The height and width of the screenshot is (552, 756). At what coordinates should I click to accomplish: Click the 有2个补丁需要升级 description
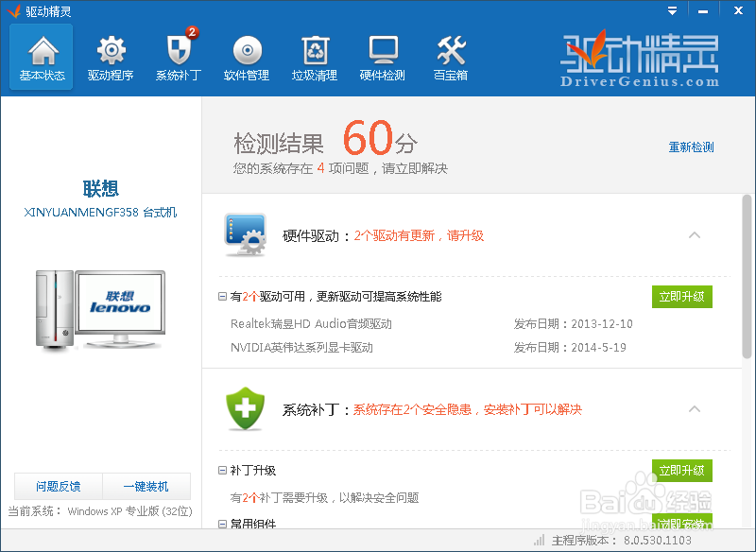pos(324,497)
